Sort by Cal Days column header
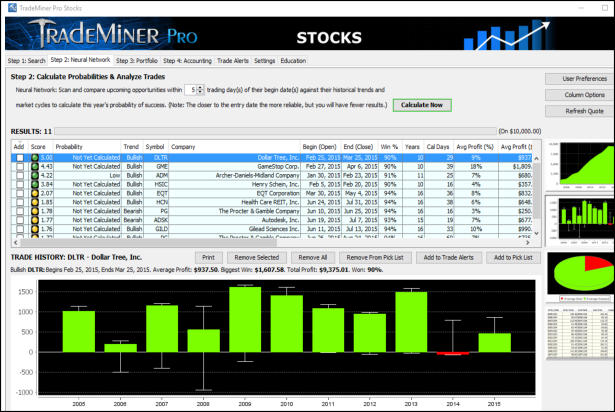This screenshot has width=615, height=412. click(x=438, y=147)
